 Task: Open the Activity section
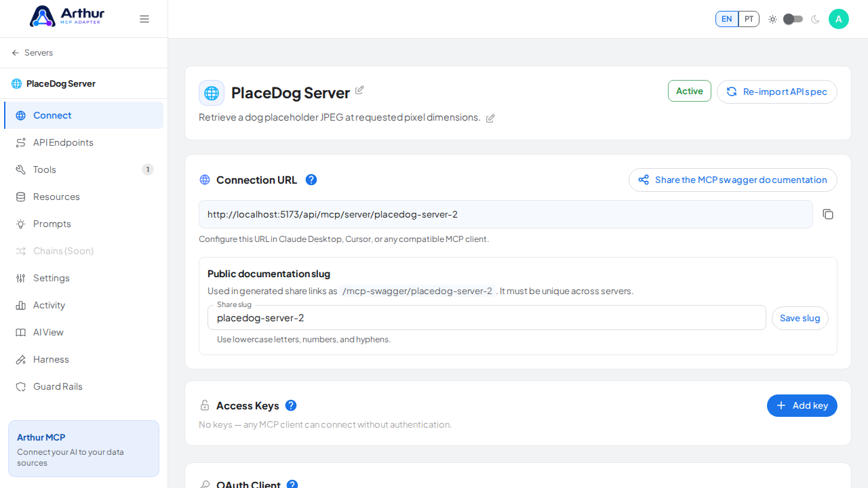[x=84, y=305]
